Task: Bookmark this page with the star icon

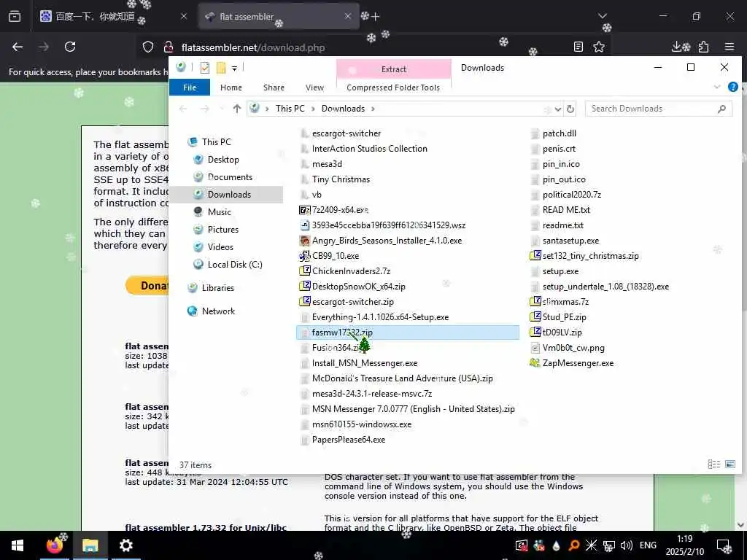Action: coord(599,47)
